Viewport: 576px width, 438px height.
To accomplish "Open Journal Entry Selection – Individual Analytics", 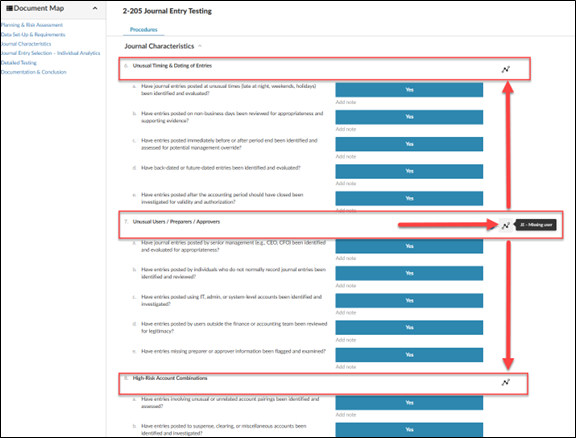I will (x=50, y=53).
